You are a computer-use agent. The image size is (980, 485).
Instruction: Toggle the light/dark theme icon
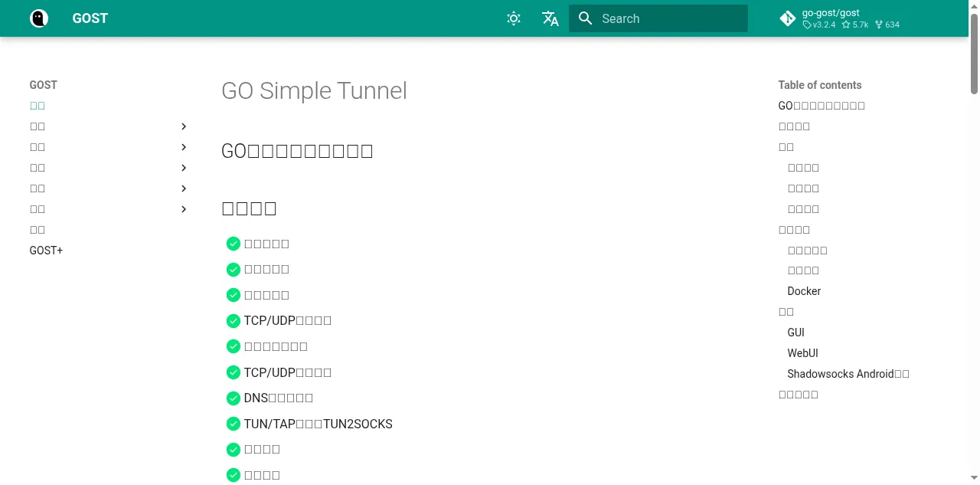(514, 18)
